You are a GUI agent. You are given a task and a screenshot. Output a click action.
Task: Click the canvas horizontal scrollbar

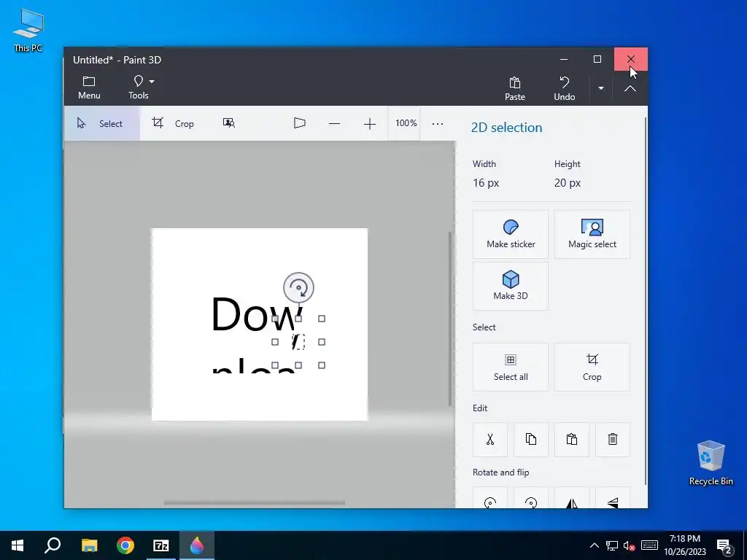tap(255, 502)
